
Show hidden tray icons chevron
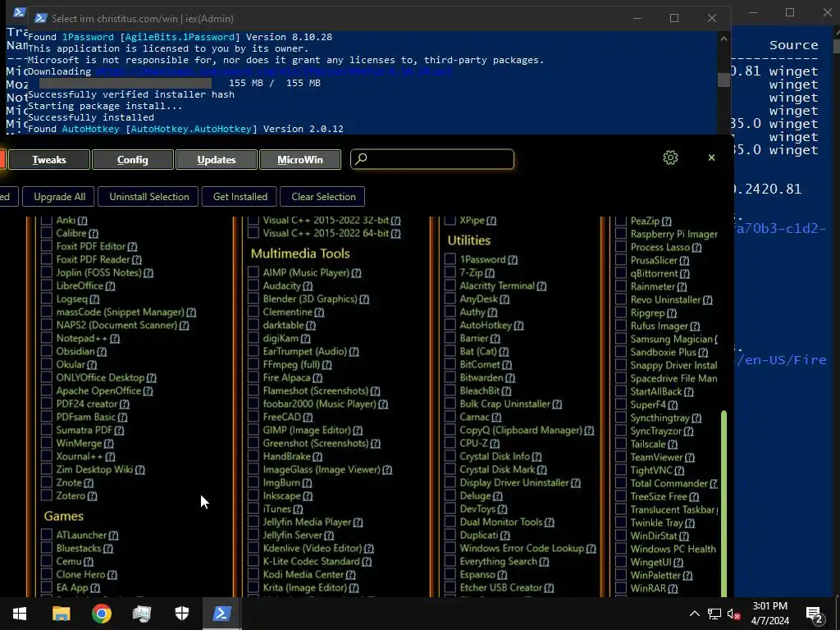[x=694, y=614]
